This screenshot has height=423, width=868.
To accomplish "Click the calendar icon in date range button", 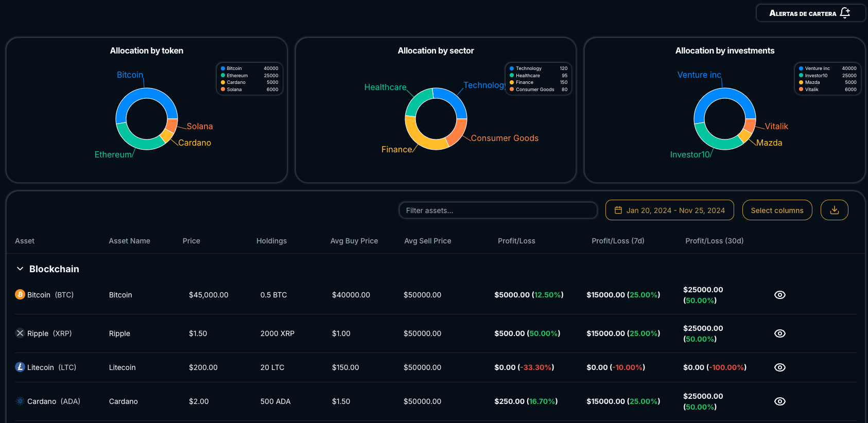I will point(618,210).
